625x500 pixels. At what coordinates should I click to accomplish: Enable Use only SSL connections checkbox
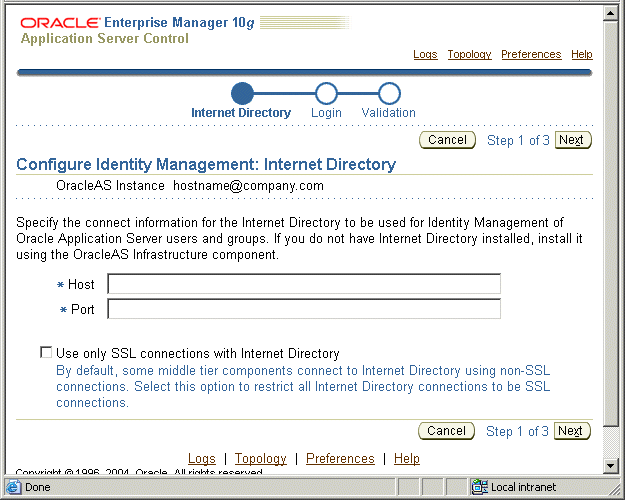coord(46,352)
